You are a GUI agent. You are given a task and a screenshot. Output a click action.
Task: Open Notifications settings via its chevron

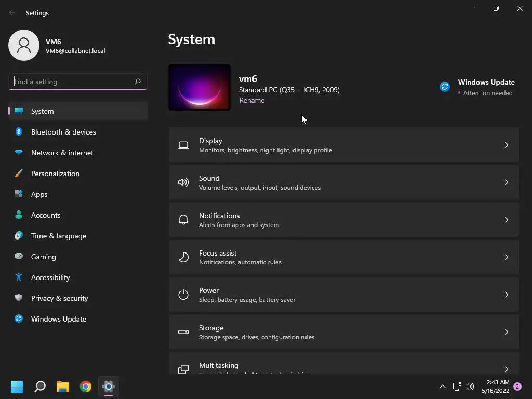pyautogui.click(x=506, y=220)
